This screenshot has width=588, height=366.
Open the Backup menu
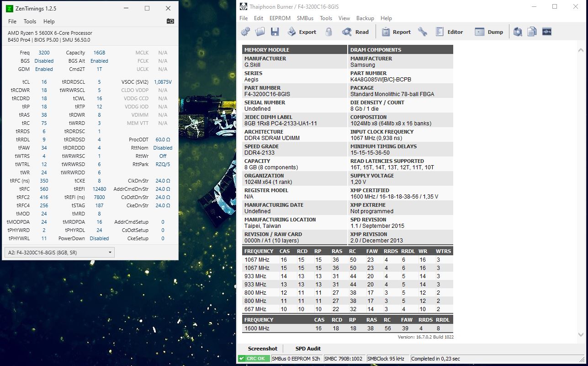(365, 18)
